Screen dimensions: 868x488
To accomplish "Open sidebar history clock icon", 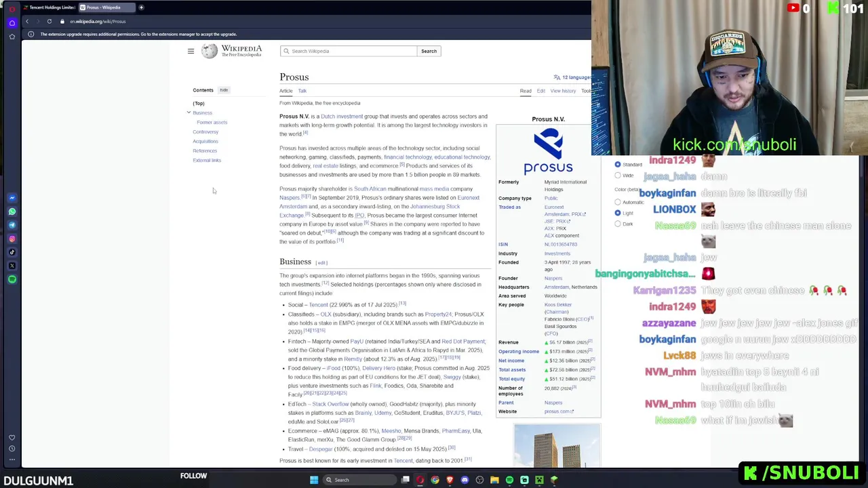I will 12,449.
